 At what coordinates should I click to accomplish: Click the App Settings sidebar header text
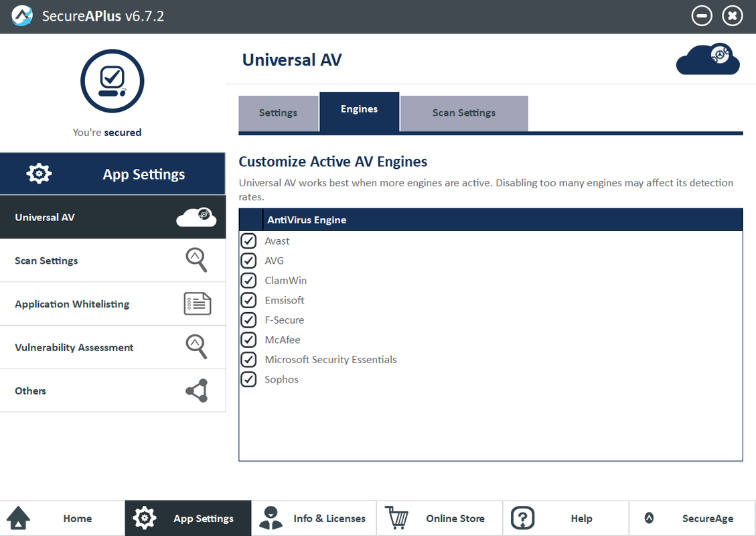144,174
